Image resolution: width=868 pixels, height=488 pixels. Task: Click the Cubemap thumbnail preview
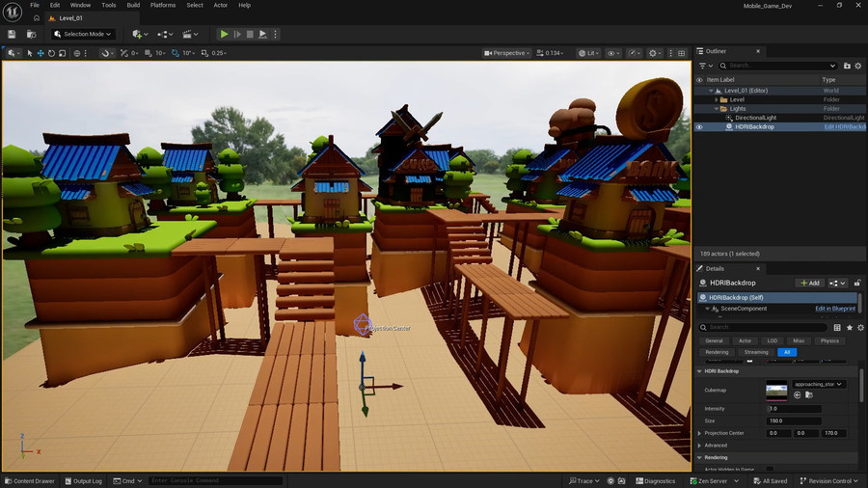point(776,391)
